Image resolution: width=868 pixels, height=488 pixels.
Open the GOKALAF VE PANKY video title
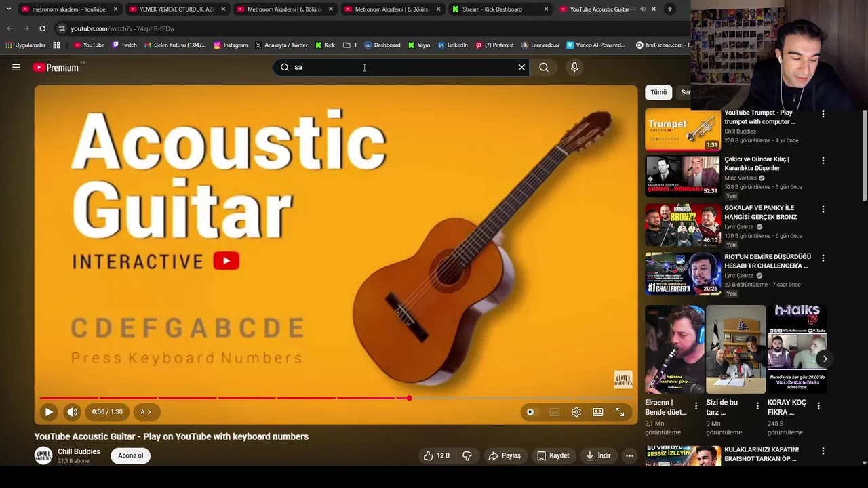760,212
